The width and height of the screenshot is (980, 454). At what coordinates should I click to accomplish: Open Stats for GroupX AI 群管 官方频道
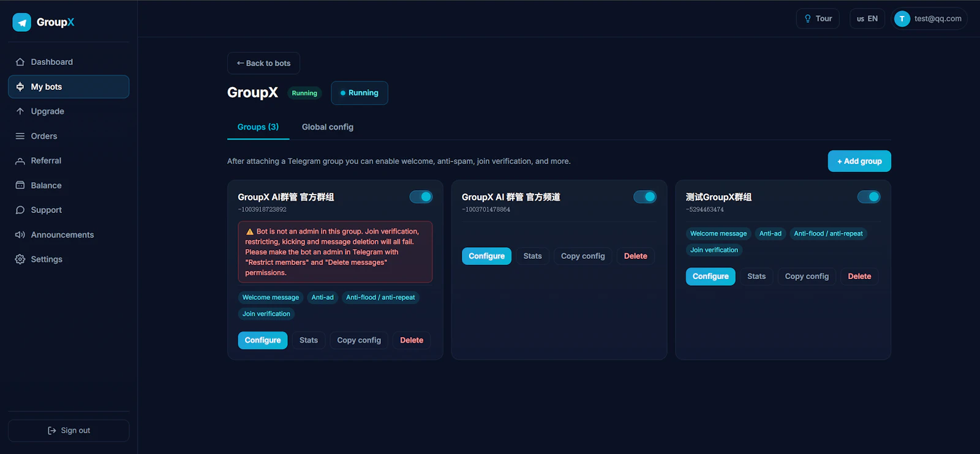click(533, 256)
